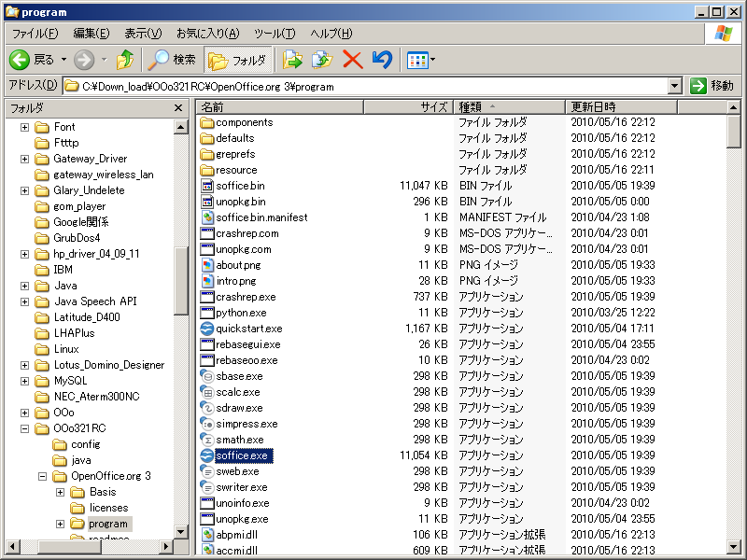Select the intro.png image icon
Screen dimensions: 747x560
[x=206, y=281]
